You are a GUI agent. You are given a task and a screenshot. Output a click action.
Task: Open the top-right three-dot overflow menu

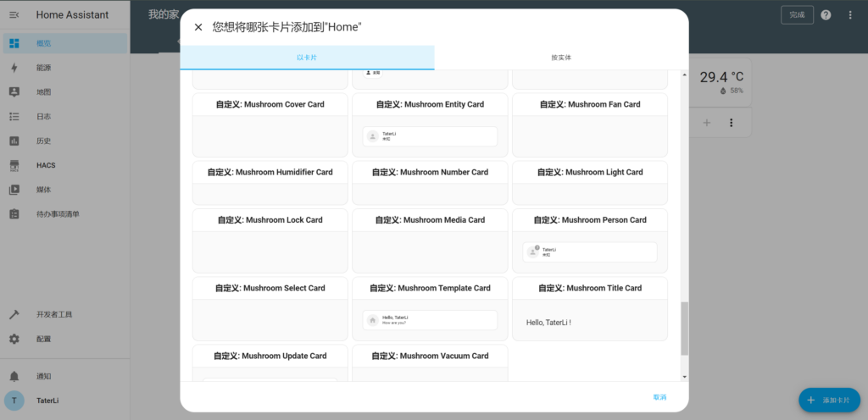[x=850, y=15]
